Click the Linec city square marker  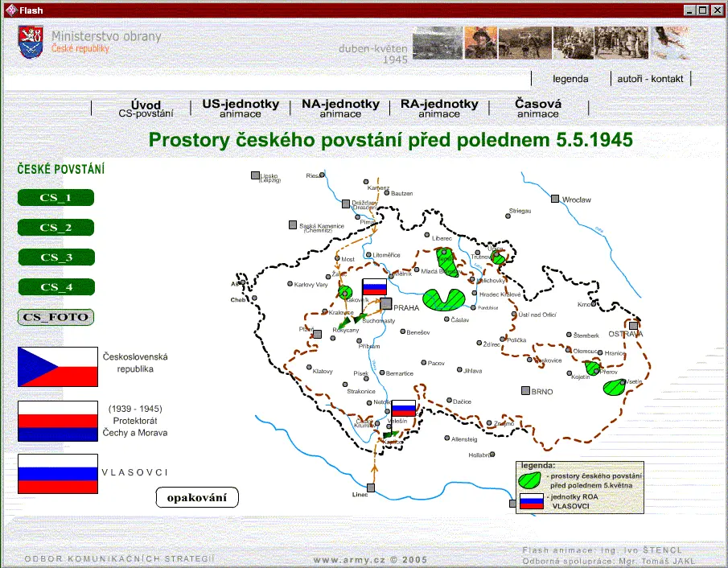pyautogui.click(x=371, y=488)
